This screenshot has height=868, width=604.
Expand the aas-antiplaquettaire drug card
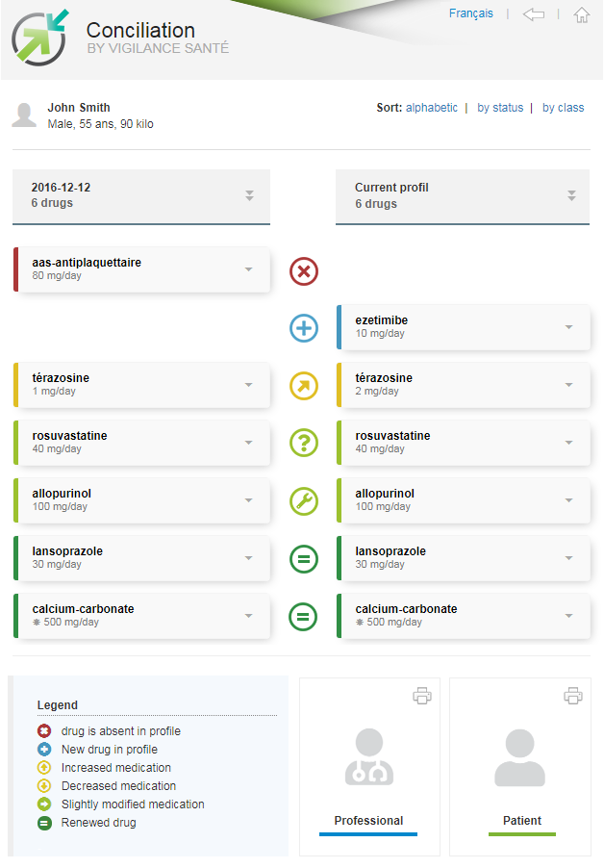click(x=249, y=269)
